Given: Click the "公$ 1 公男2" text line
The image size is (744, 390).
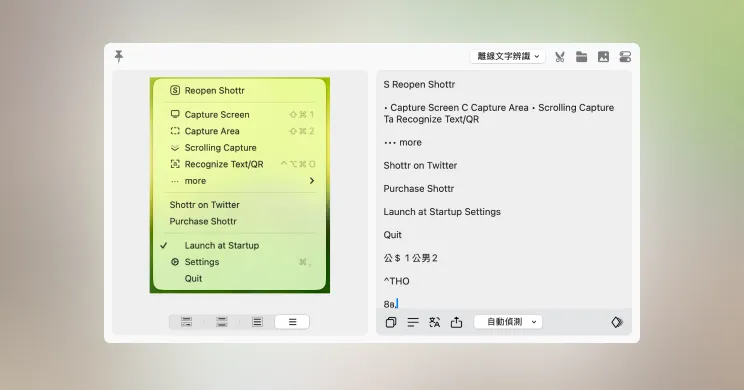Looking at the screenshot, I should click(x=410, y=258).
